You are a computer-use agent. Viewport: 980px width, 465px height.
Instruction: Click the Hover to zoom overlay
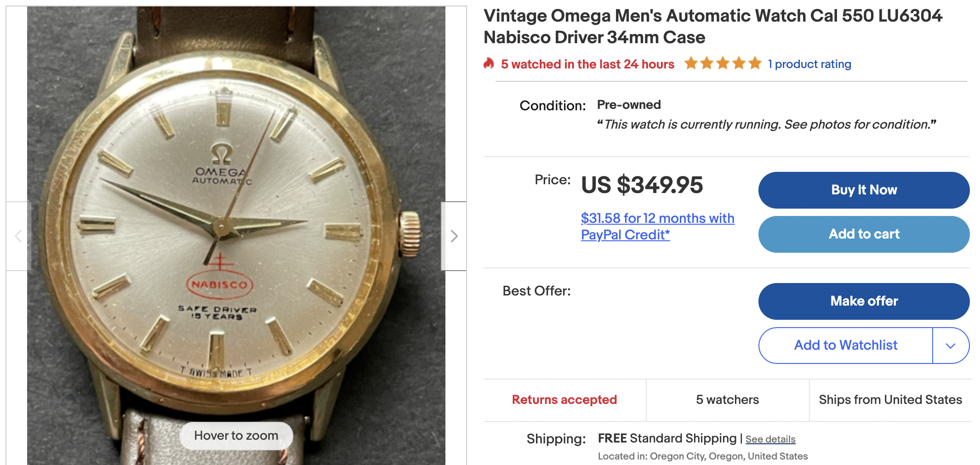point(236,436)
